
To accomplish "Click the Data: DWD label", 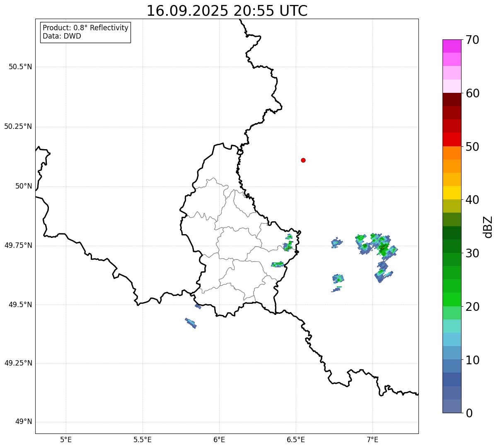I will tap(62, 36).
